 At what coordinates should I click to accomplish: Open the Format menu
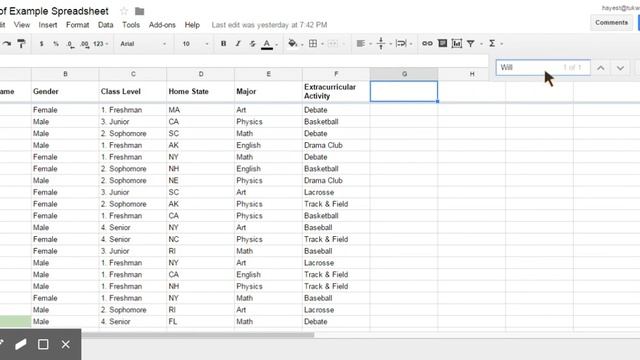78,25
